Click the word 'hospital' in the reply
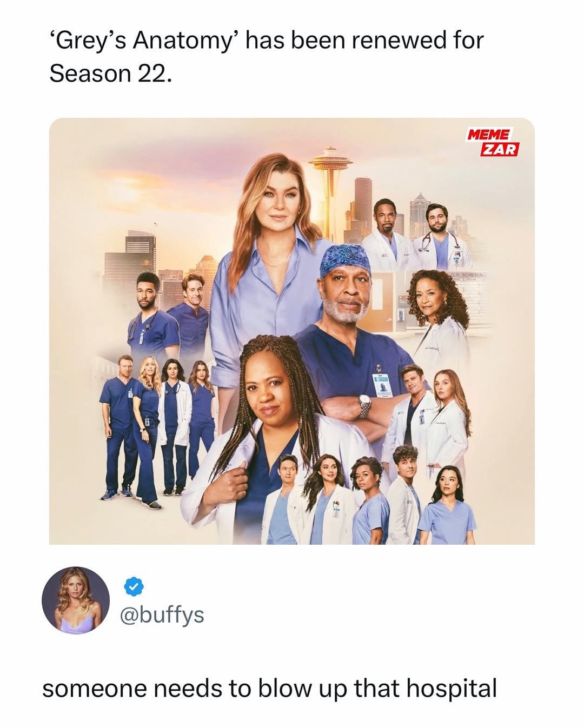 pyautogui.click(x=452, y=689)
